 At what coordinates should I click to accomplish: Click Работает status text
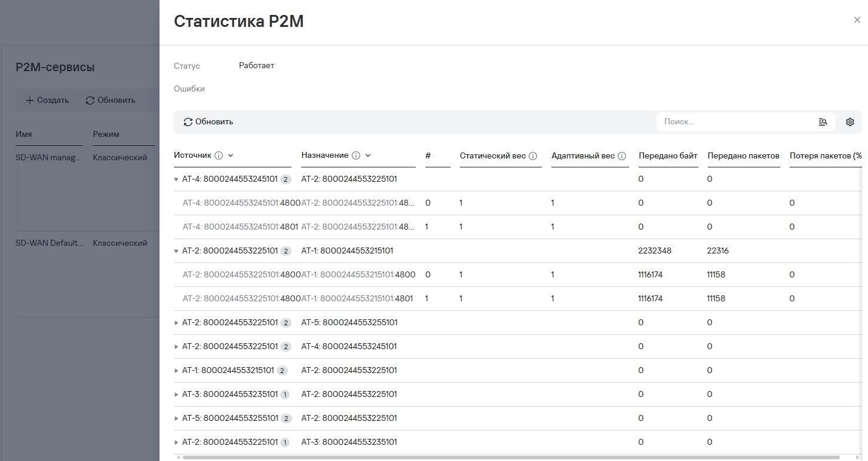(x=256, y=66)
